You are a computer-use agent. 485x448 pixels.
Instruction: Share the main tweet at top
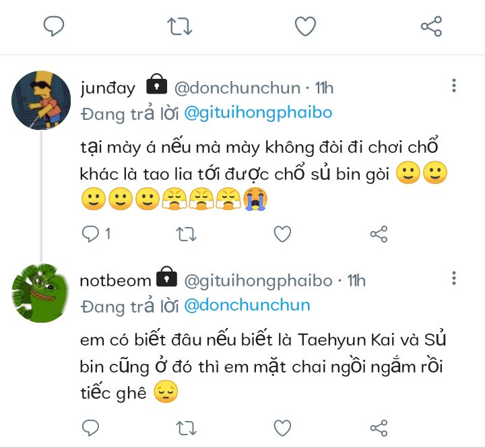pos(430,26)
